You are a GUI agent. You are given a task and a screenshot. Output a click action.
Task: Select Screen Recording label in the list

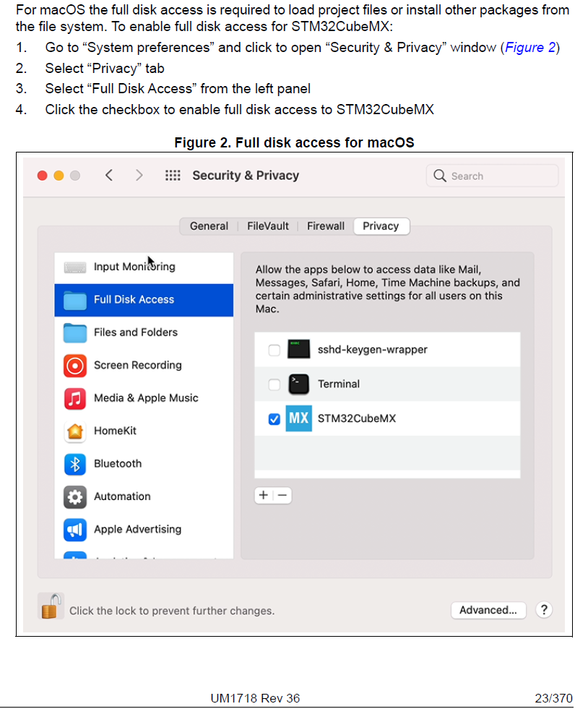[138, 365]
